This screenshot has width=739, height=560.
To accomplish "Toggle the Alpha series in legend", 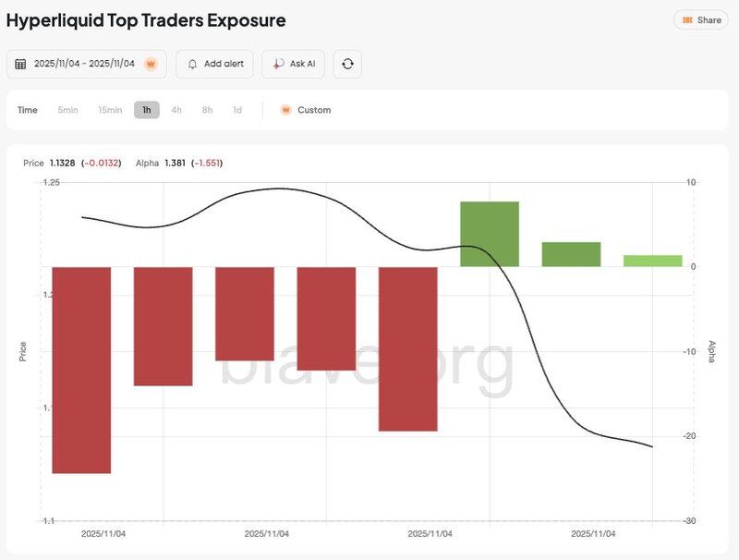I will click(x=147, y=163).
